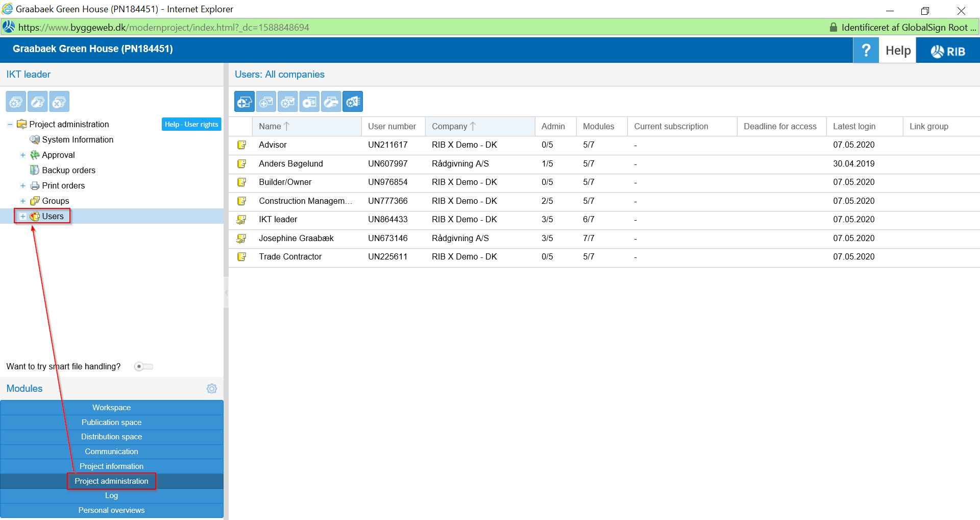Click the print users toolbar icon
This screenshot has width=980, height=520.
(331, 102)
